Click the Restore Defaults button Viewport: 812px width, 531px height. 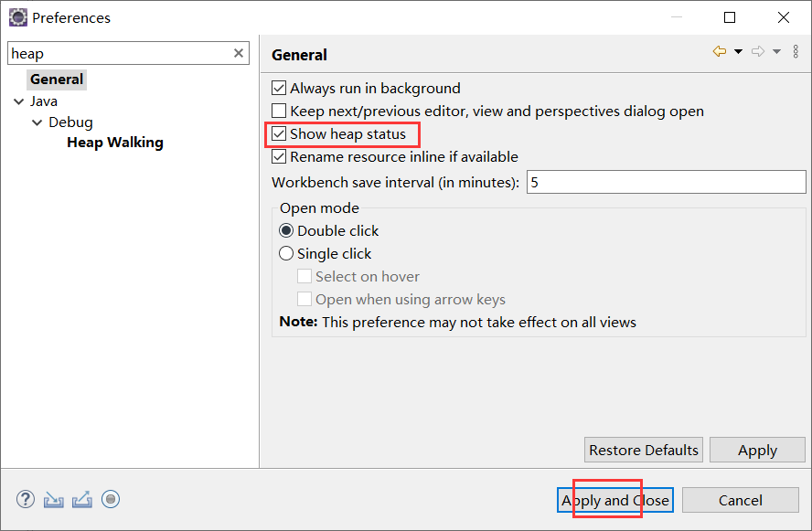point(644,450)
